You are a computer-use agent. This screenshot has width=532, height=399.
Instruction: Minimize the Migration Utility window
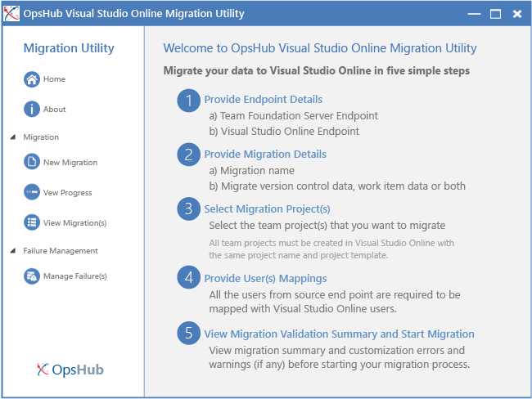(474, 14)
